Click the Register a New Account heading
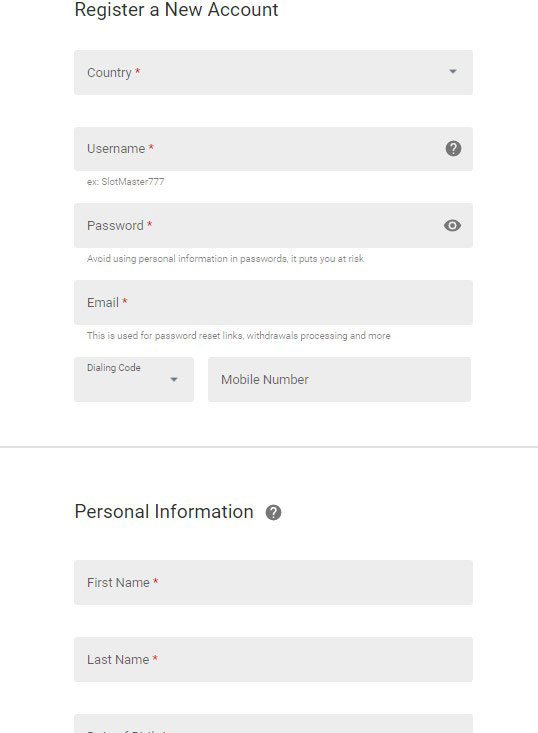The image size is (538, 733). coord(176,10)
